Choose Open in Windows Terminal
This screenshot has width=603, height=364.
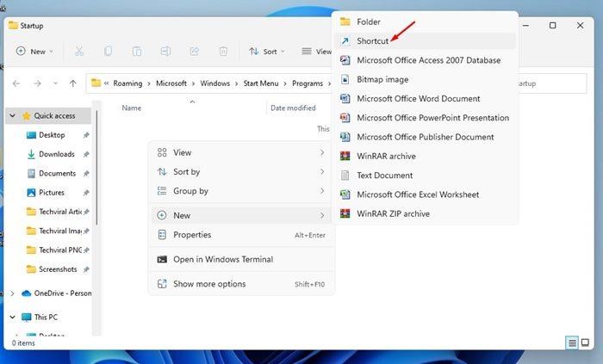click(x=222, y=259)
